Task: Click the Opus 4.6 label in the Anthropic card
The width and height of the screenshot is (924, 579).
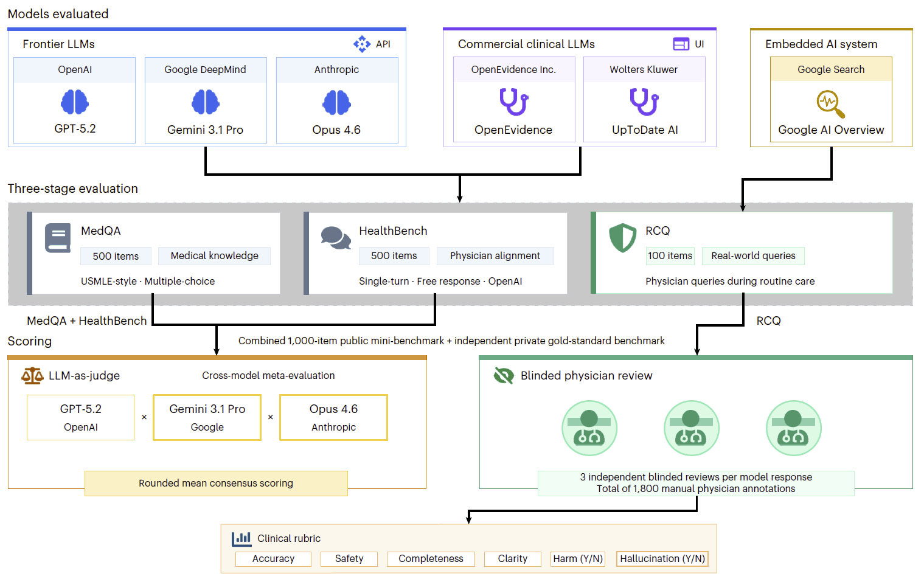Action: point(336,130)
